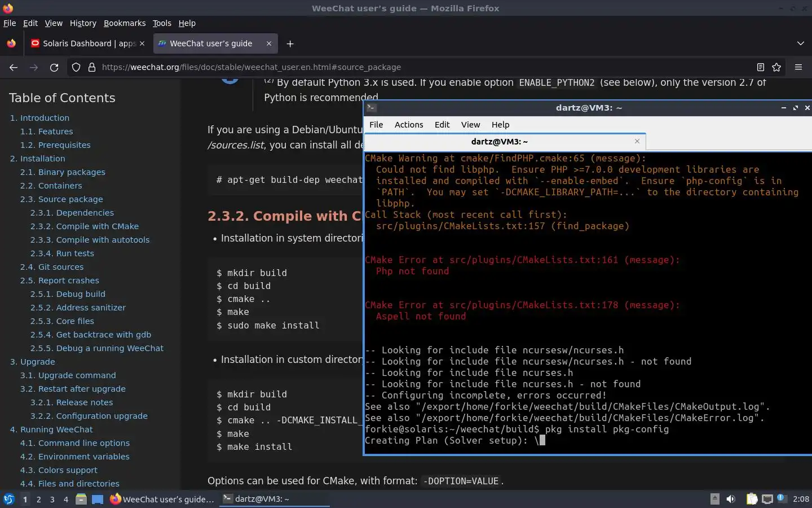Open 2.3. Source package link
The width and height of the screenshot is (812, 508).
coord(61,199)
